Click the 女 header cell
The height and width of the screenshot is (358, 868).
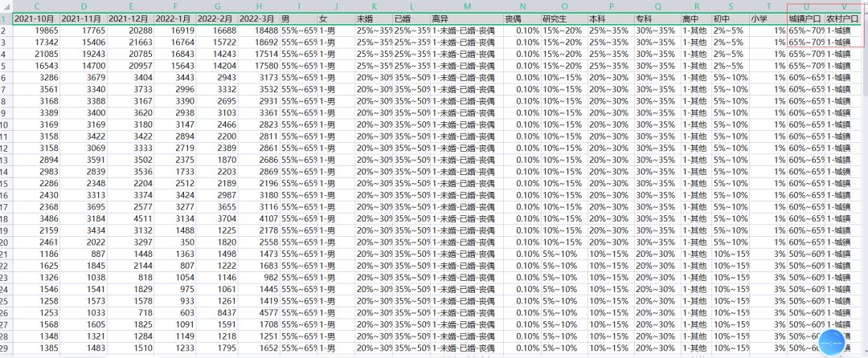coord(337,19)
